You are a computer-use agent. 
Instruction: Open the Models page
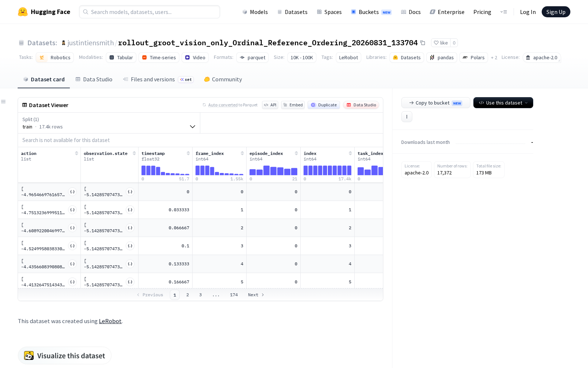[255, 12]
